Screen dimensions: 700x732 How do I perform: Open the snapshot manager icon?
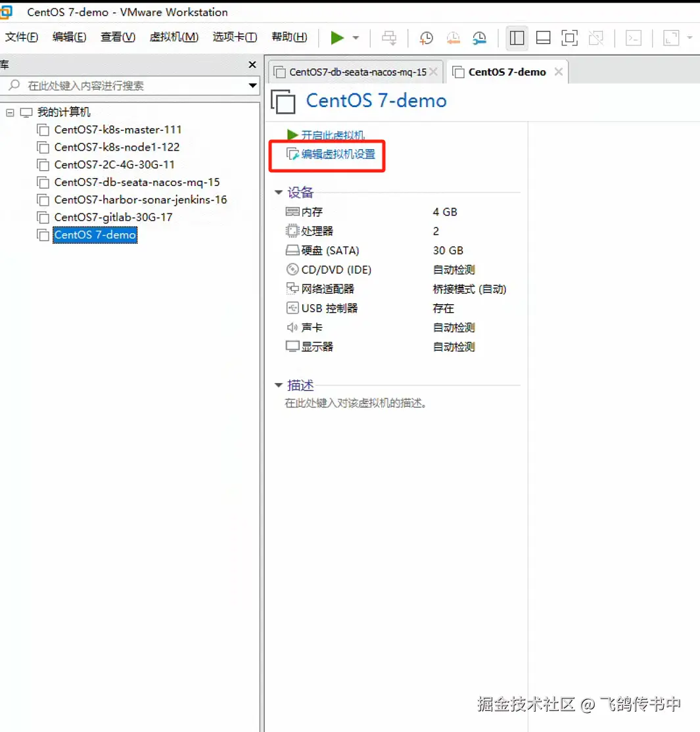480,38
